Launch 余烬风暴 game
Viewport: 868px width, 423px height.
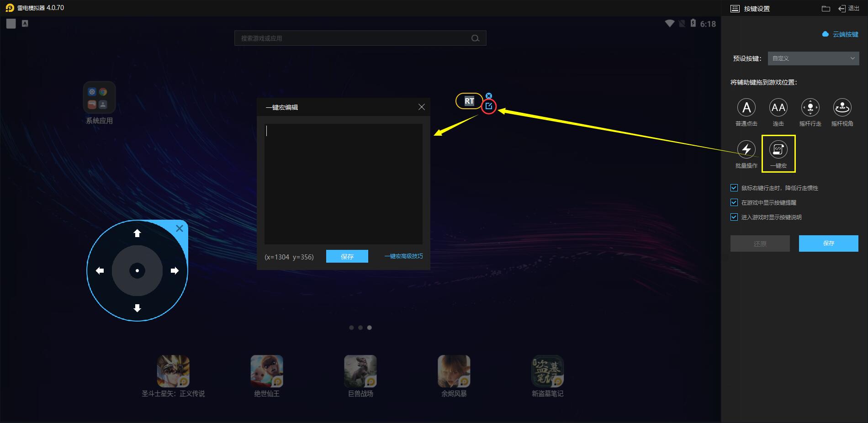click(x=454, y=371)
